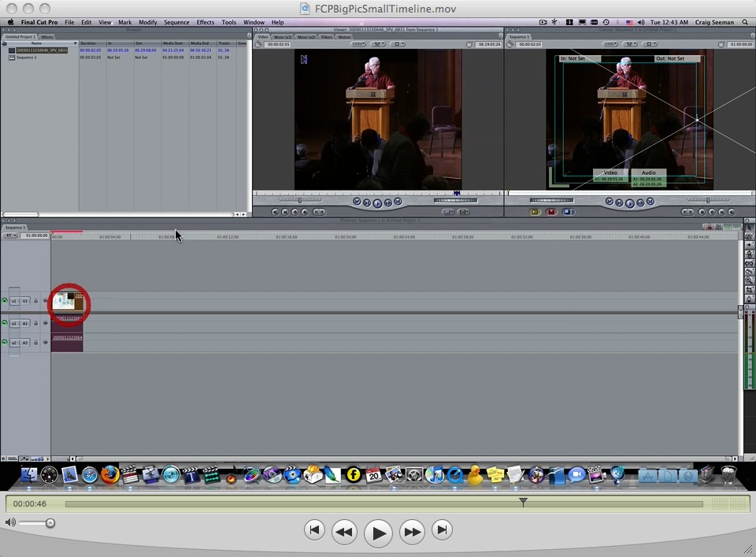Open Viewer view options pop-up menu

coord(398,44)
